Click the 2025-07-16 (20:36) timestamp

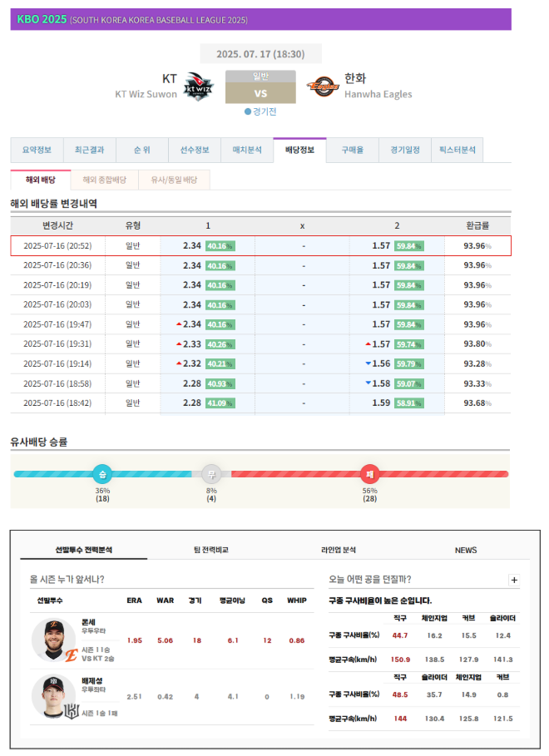(x=57, y=265)
